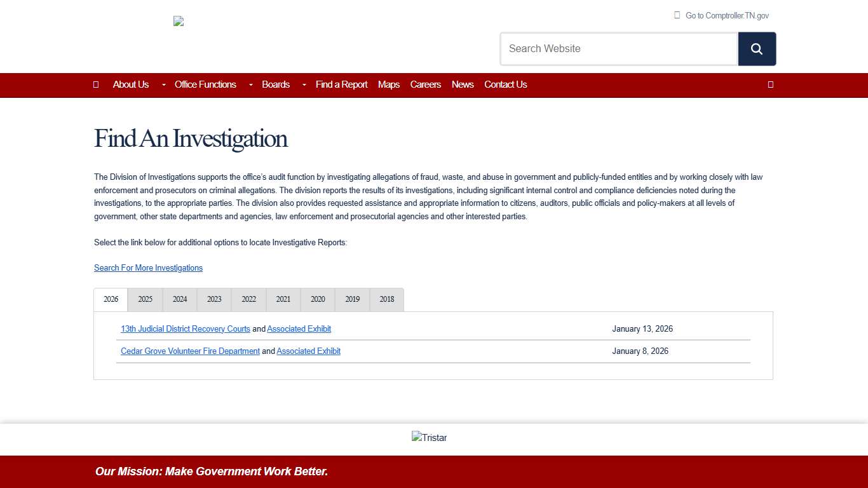Click the Comptroller logo image
868x488 pixels.
(x=178, y=21)
